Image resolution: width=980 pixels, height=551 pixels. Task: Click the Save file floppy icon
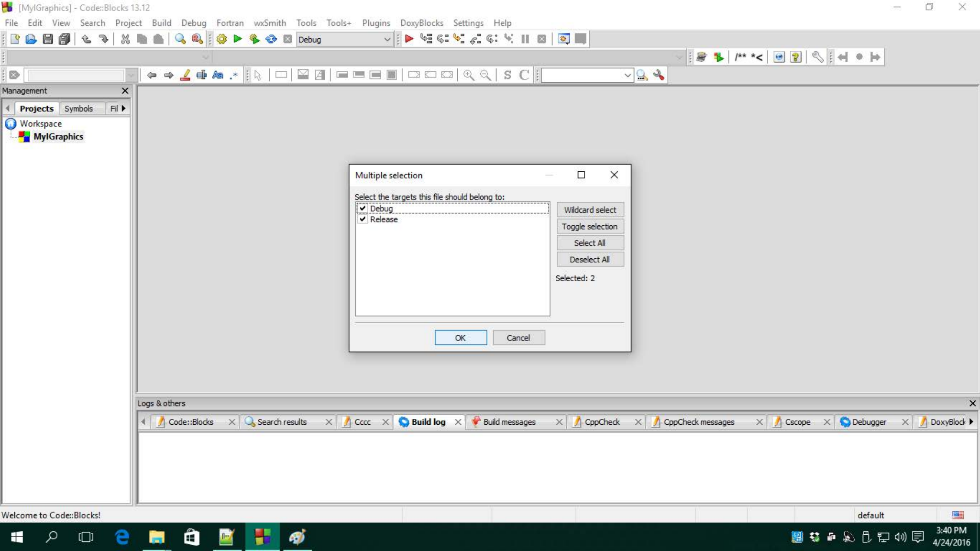click(47, 39)
